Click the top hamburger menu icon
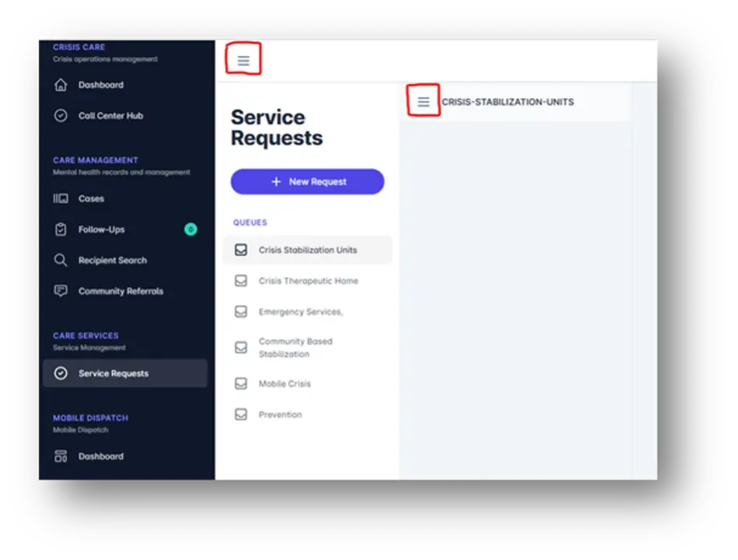This screenshot has width=738, height=560. coord(243,61)
